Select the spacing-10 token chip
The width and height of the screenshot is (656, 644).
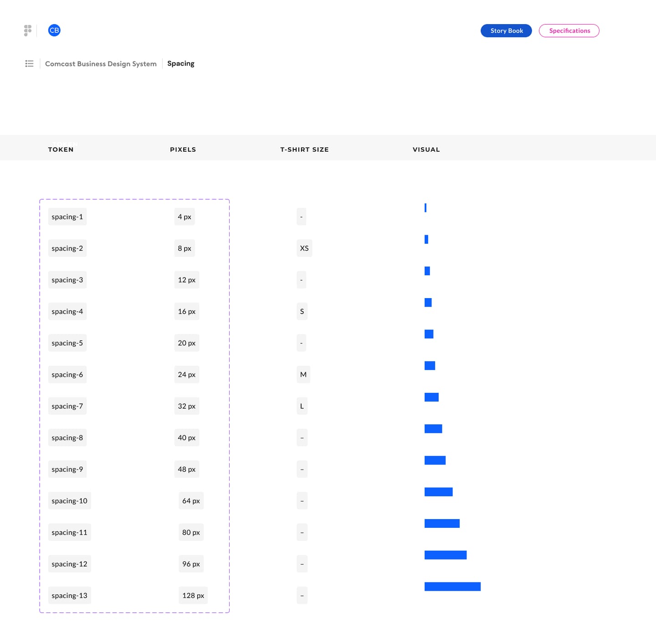[x=70, y=500]
